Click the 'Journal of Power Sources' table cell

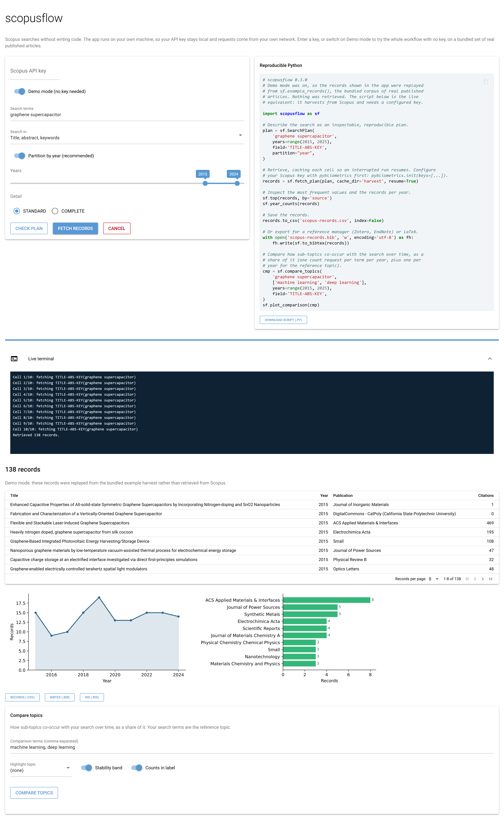click(357, 550)
